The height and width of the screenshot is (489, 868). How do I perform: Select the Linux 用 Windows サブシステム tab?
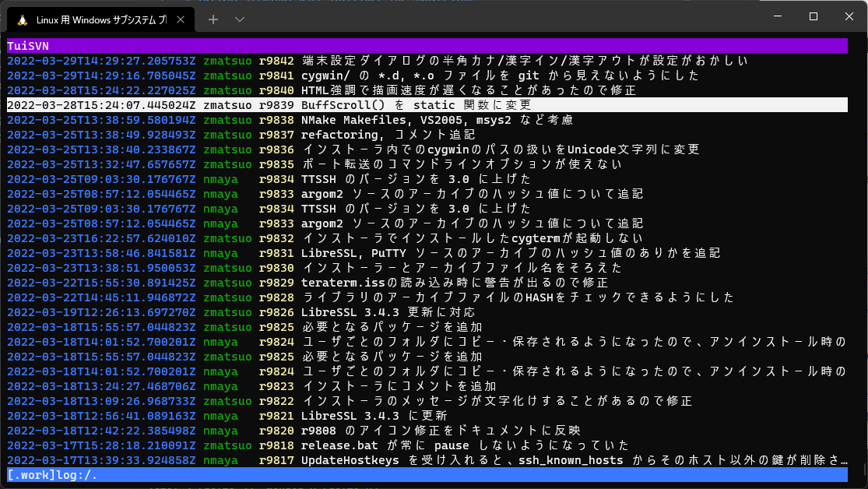click(100, 20)
